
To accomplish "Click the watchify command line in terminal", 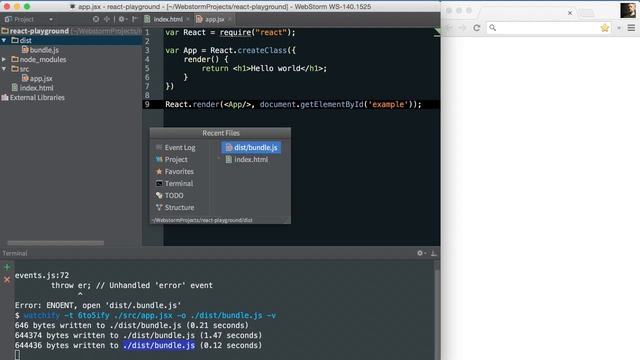I will 150,316.
